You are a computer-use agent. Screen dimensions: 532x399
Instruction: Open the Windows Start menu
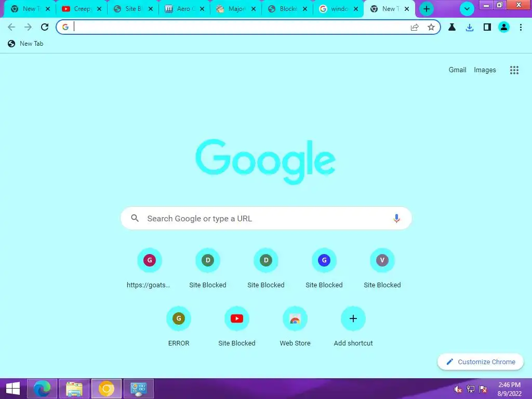13,389
